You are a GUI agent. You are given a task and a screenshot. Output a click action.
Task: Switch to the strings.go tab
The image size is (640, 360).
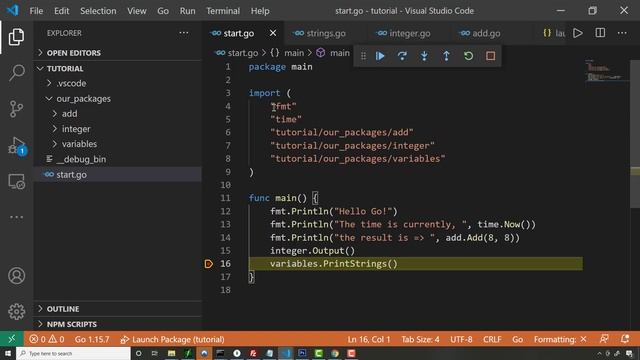click(325, 33)
